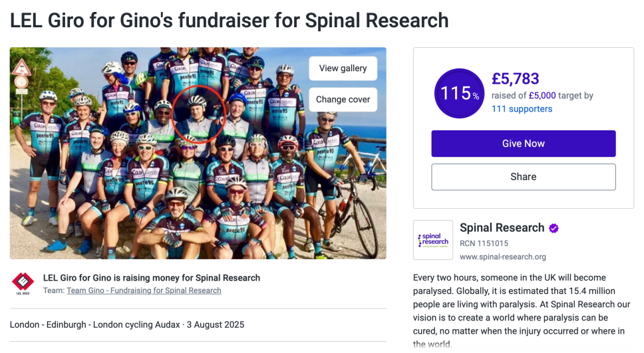
Task: Click the 115% progress circle
Action: [x=458, y=94]
